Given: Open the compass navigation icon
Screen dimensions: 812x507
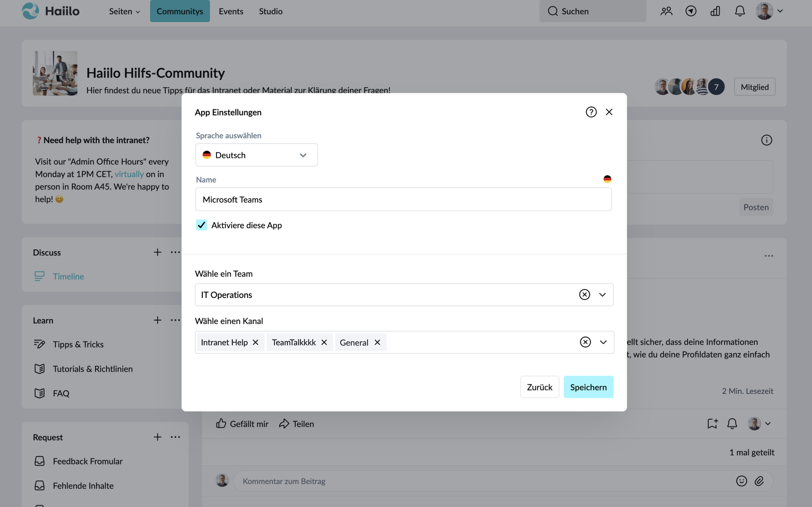Looking at the screenshot, I should (691, 11).
